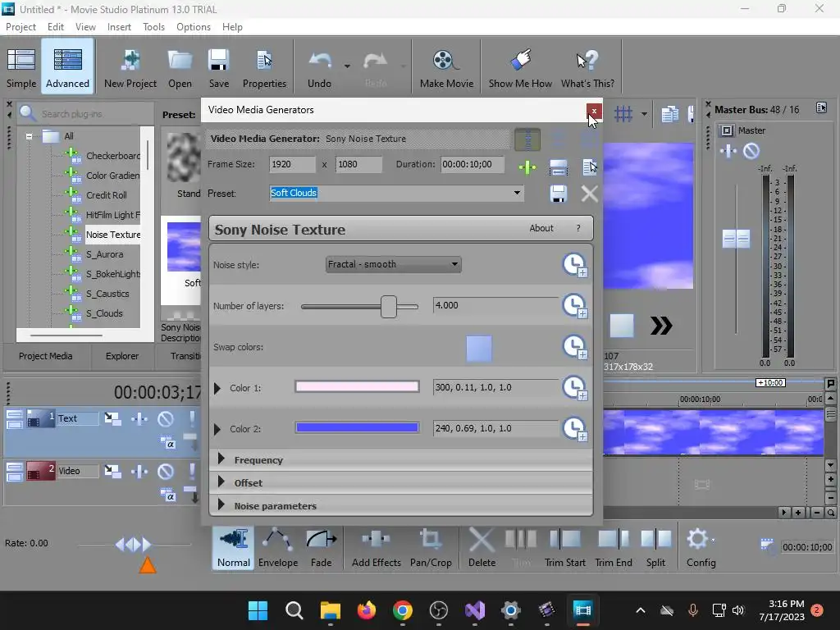Activate What's This help
Viewport: 840px width, 630px height.
coord(587,68)
